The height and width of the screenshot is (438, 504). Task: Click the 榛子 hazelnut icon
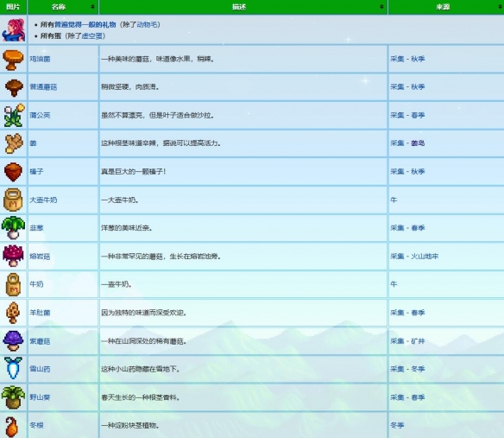coord(13,172)
